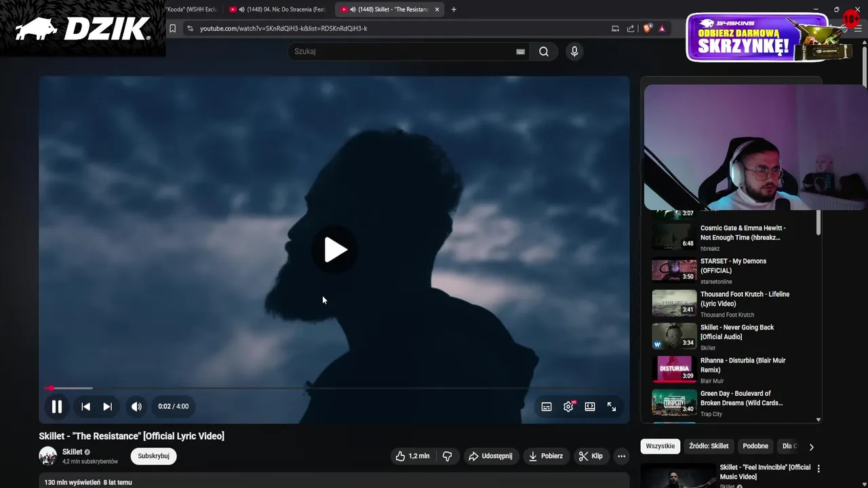Click the YouTube URL in the address bar
868x488 pixels.
coord(283,28)
